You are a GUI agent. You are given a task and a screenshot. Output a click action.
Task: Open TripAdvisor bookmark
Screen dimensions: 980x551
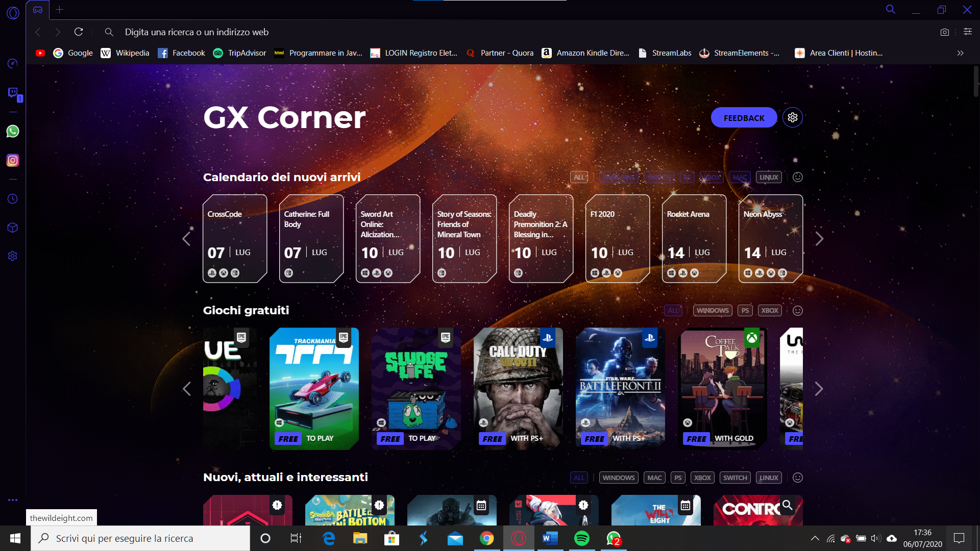239,53
